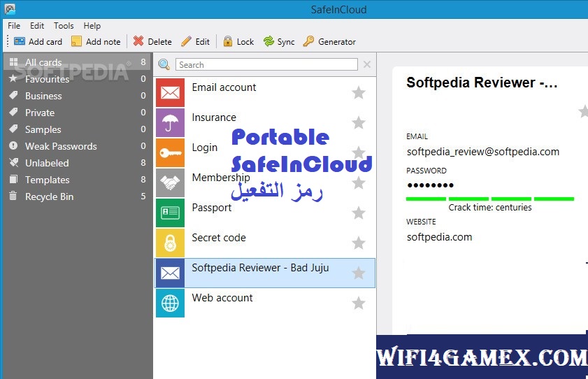Select the Web account card title

(222, 298)
